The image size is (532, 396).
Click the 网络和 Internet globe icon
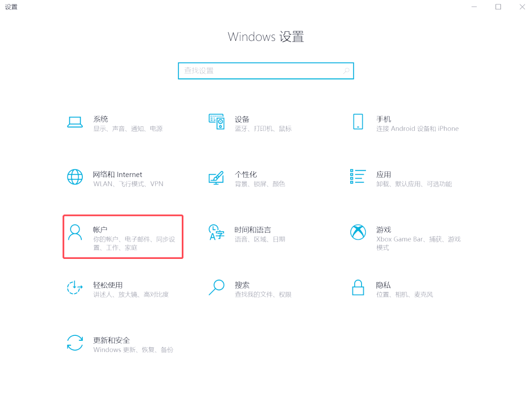[x=75, y=178]
